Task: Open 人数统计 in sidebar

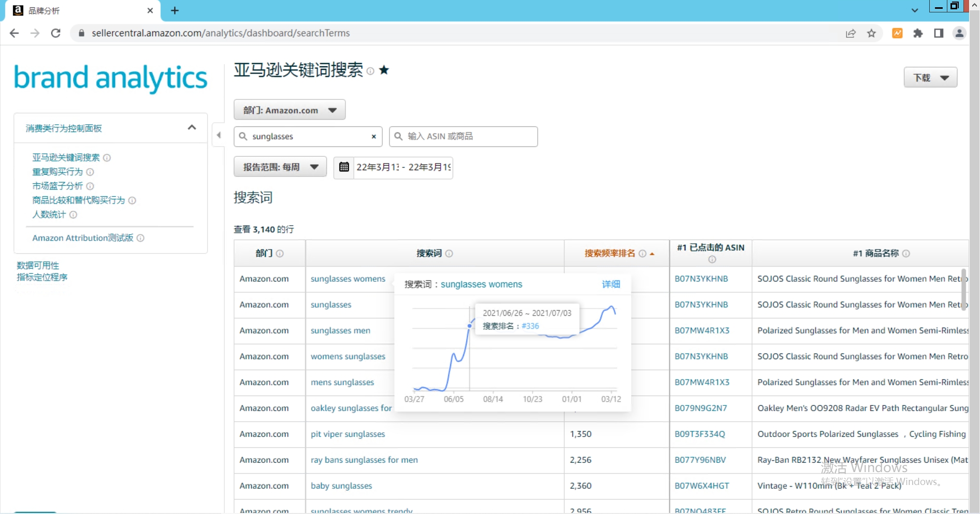Action: (49, 214)
